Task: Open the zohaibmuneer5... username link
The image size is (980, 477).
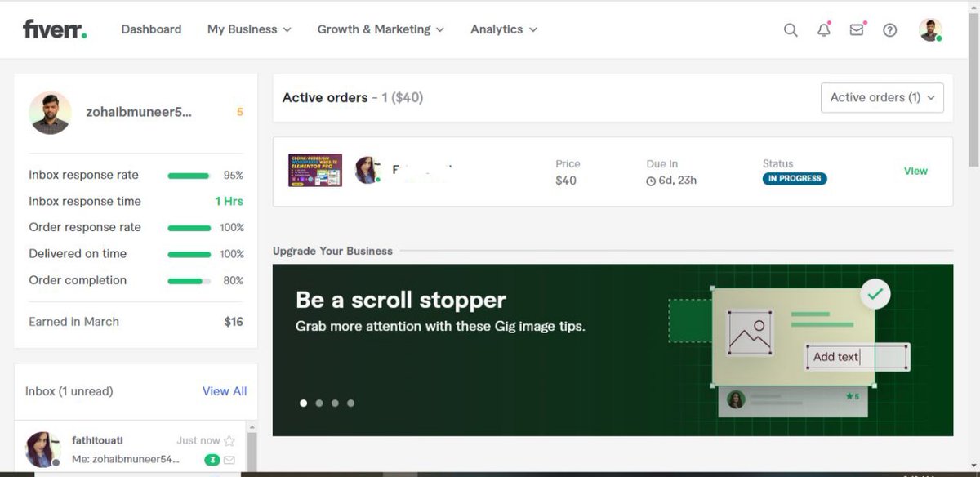Action: click(x=139, y=112)
